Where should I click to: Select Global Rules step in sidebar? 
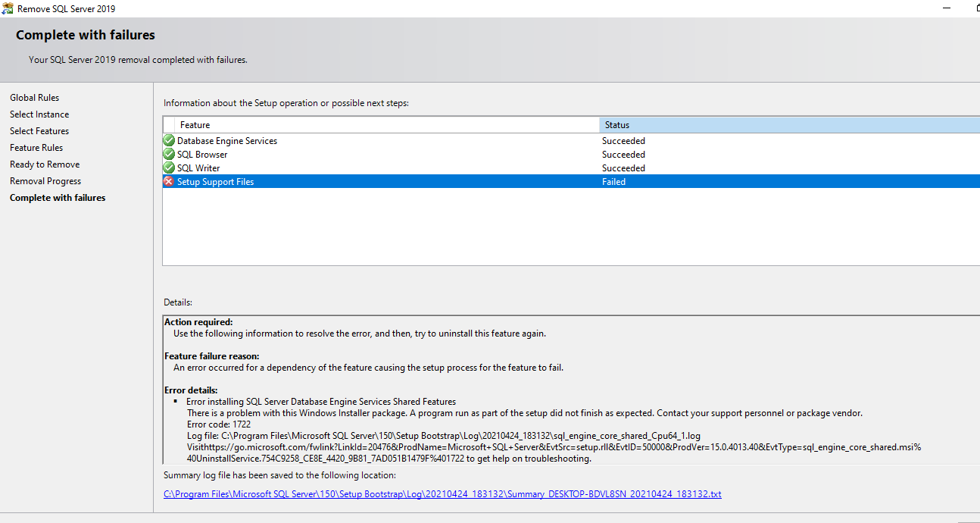click(x=34, y=97)
